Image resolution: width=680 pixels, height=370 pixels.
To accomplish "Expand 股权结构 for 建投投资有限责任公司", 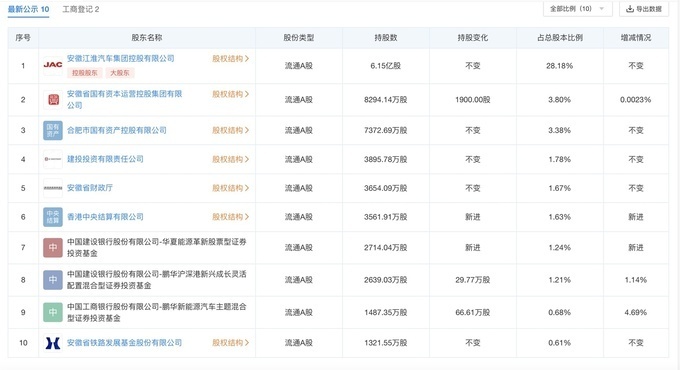I will tap(230, 159).
